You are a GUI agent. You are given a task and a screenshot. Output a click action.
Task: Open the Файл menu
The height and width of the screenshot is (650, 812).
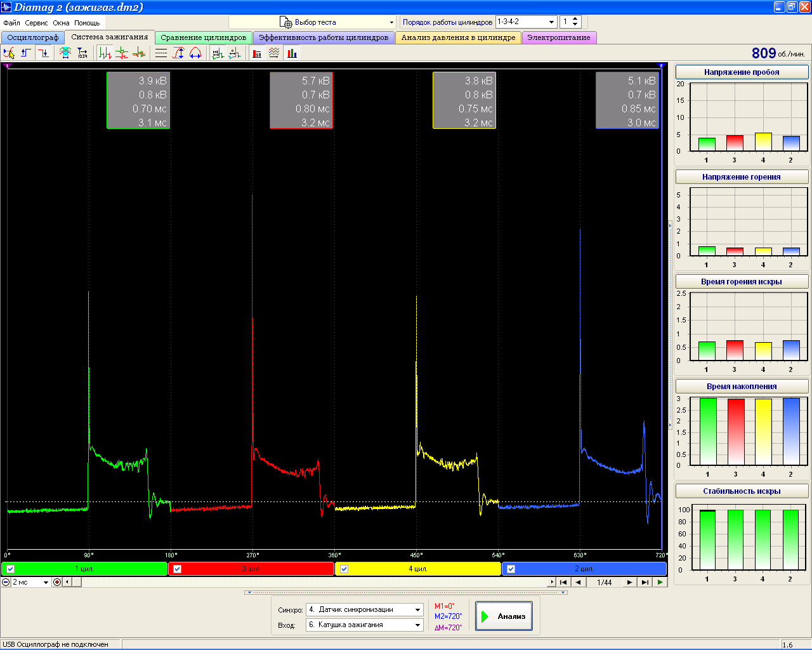click(x=12, y=23)
